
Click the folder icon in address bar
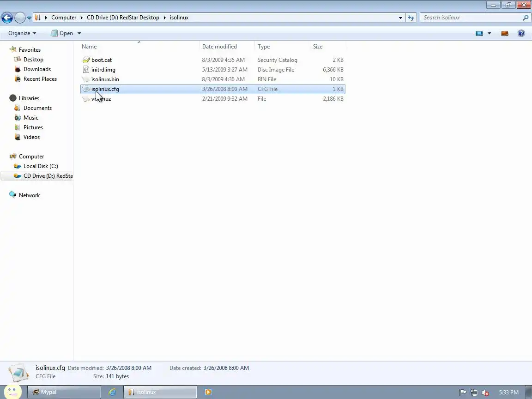point(38,18)
